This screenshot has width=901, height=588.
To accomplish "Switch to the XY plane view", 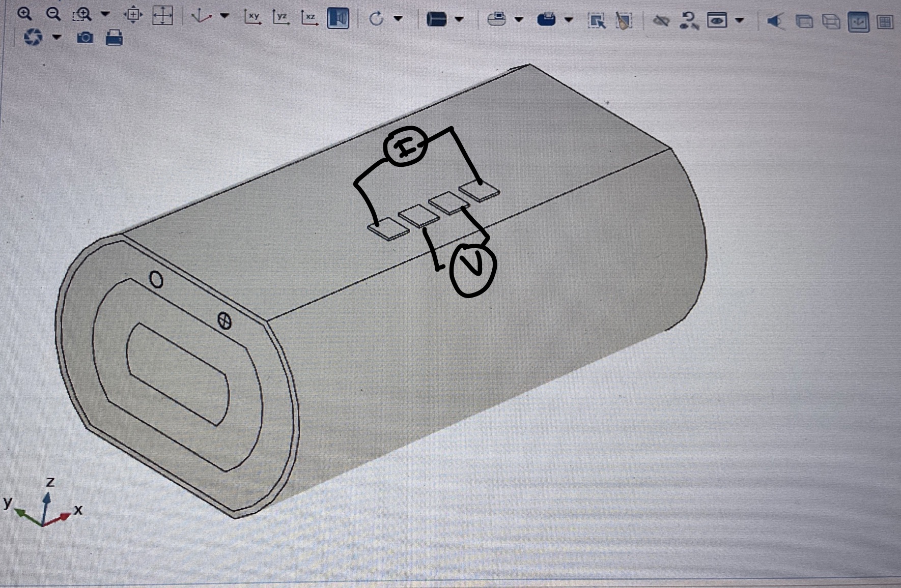I will (x=252, y=17).
